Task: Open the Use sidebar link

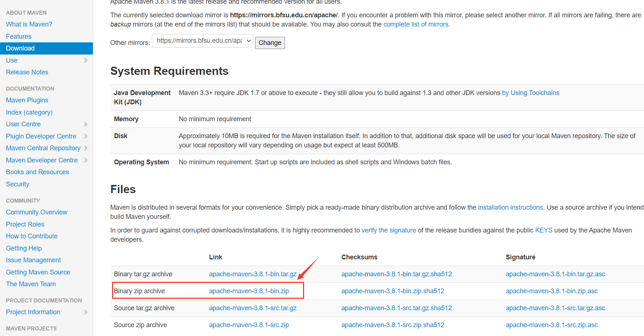Action: tap(12, 60)
